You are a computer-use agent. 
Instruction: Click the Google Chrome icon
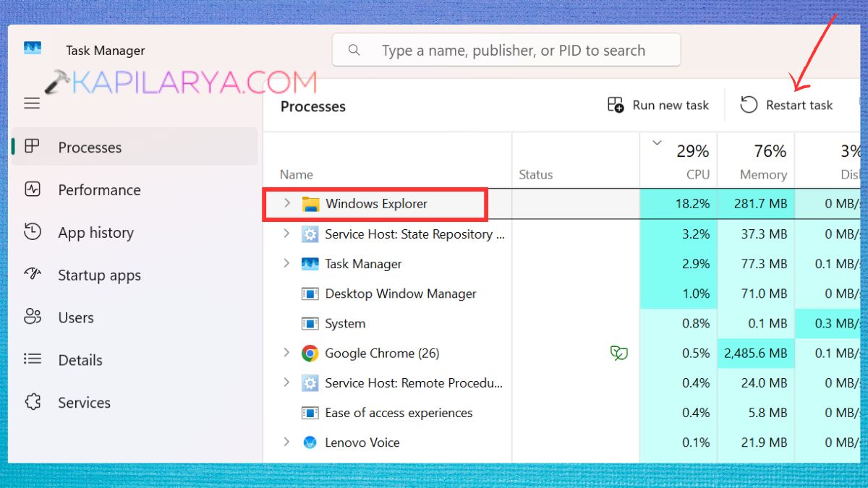(x=310, y=353)
